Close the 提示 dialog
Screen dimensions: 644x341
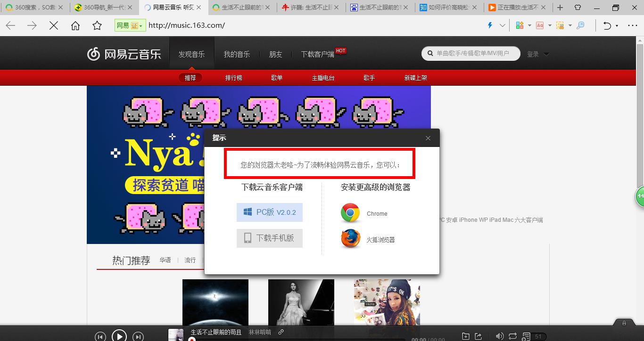click(428, 138)
